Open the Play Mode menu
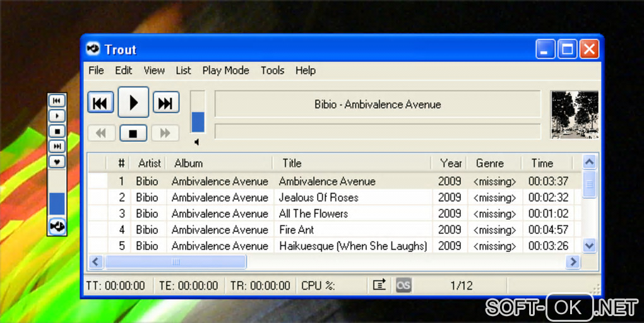The height and width of the screenshot is (323, 644). pos(225,71)
